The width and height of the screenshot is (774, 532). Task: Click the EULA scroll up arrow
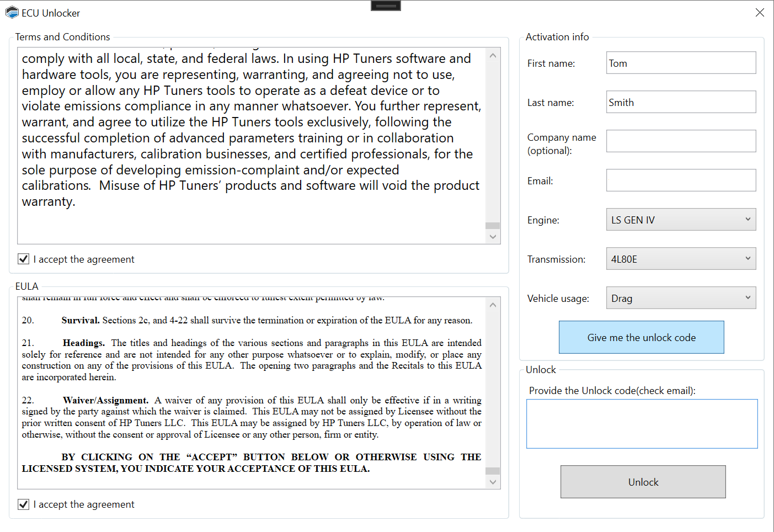click(493, 305)
